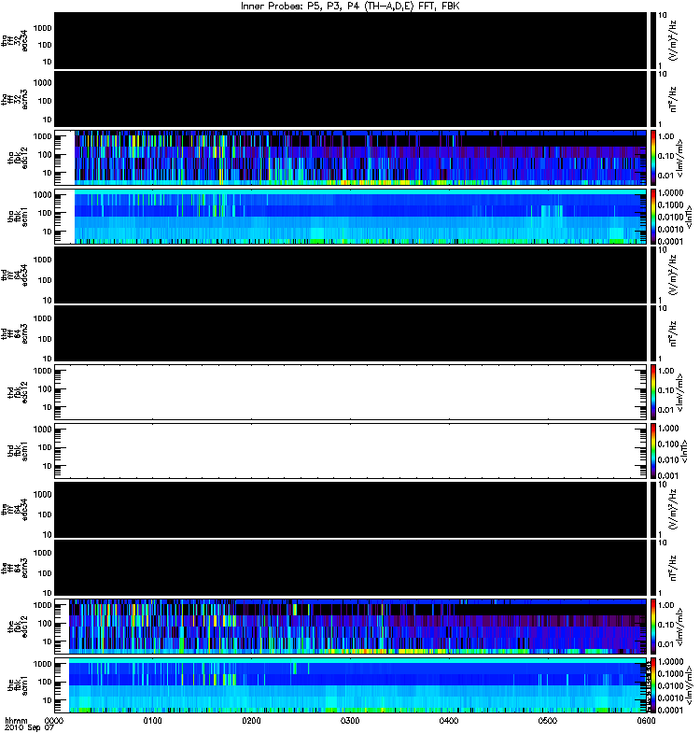Select the thd fff 64 scm3 axis label
The width and height of the screenshot is (700, 747).
click(x=15, y=334)
